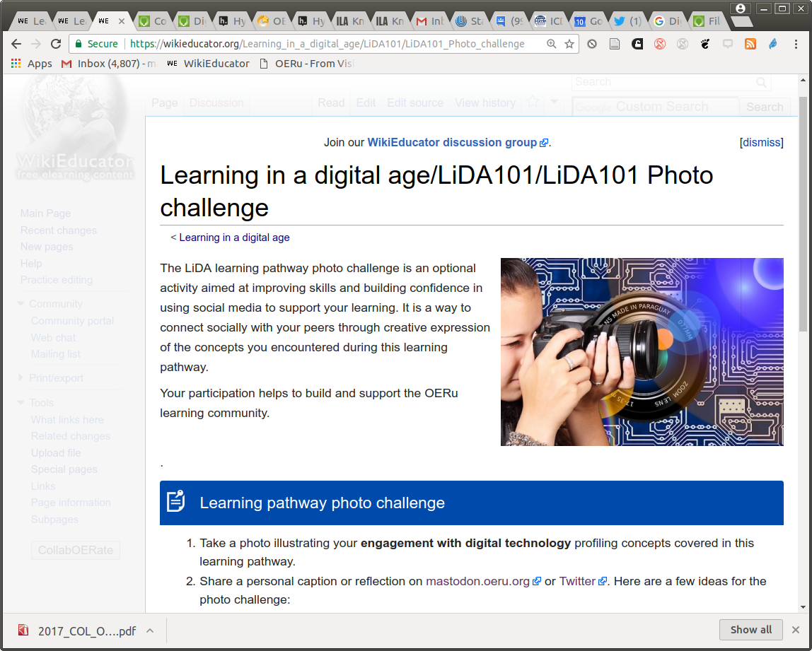Open the dropdown arrow beside downloaded PDF

[150, 631]
